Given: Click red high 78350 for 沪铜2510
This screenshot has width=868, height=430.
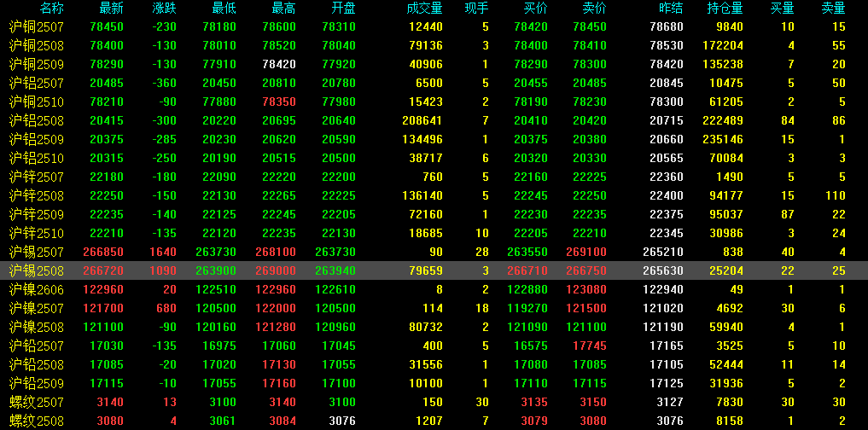Looking at the screenshot, I should click(279, 102).
